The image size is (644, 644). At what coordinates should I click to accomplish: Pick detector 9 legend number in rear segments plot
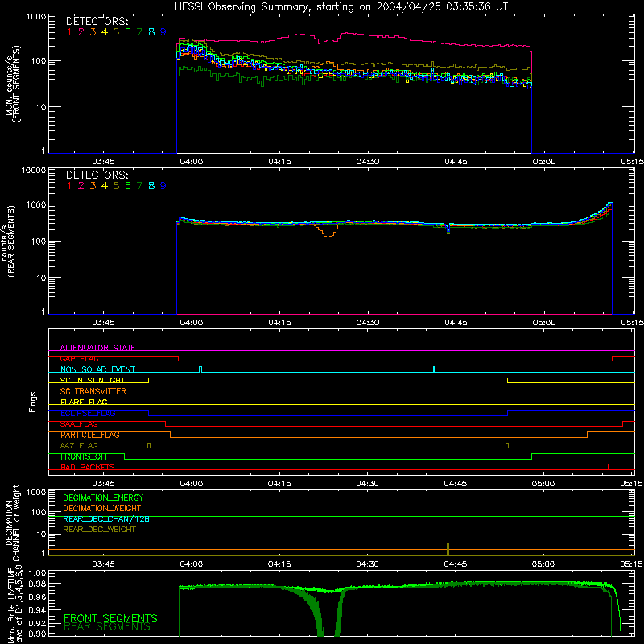[163, 186]
